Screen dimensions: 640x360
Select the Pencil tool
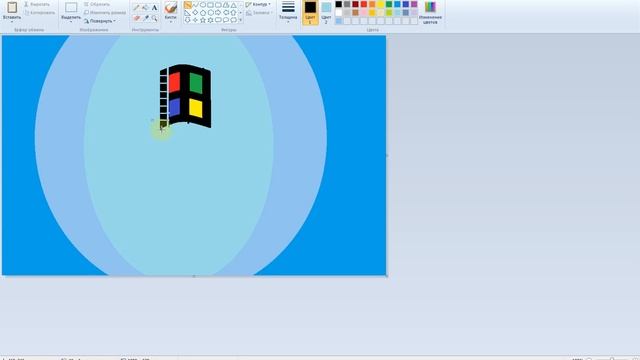137,7
